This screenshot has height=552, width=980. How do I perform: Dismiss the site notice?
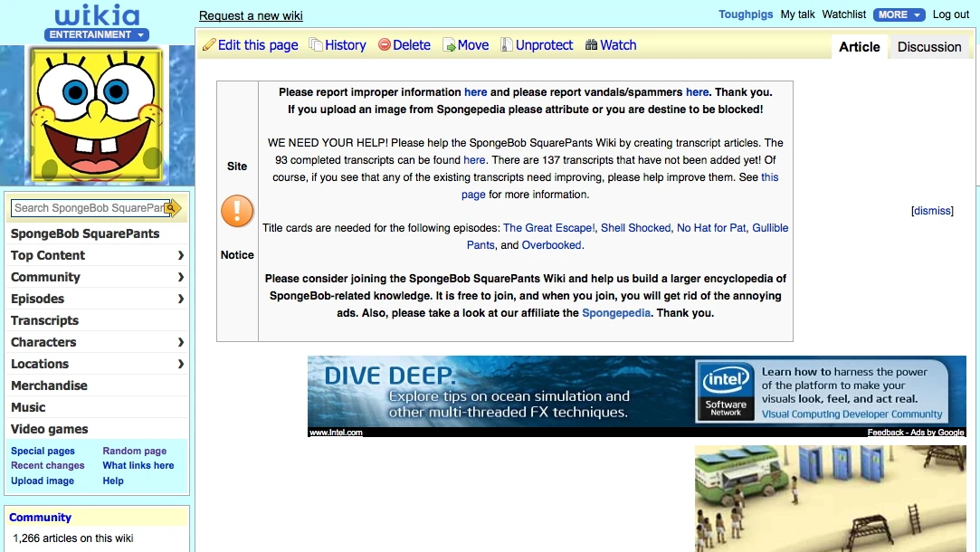pos(932,211)
